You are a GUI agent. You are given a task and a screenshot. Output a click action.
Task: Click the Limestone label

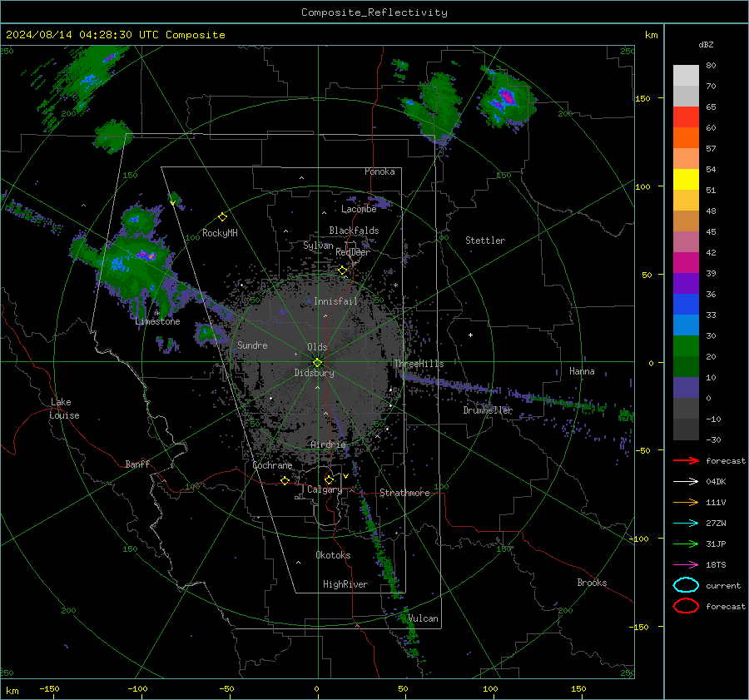click(157, 321)
